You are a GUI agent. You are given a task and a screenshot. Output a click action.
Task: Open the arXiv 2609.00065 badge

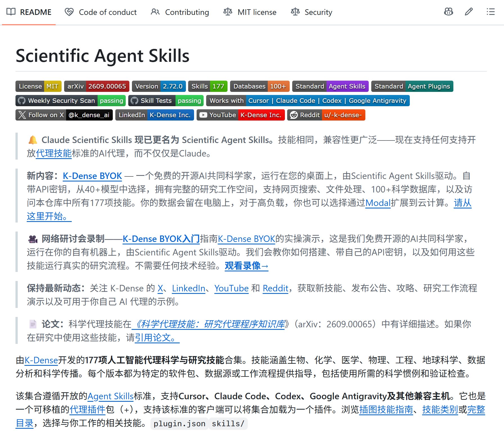click(97, 86)
